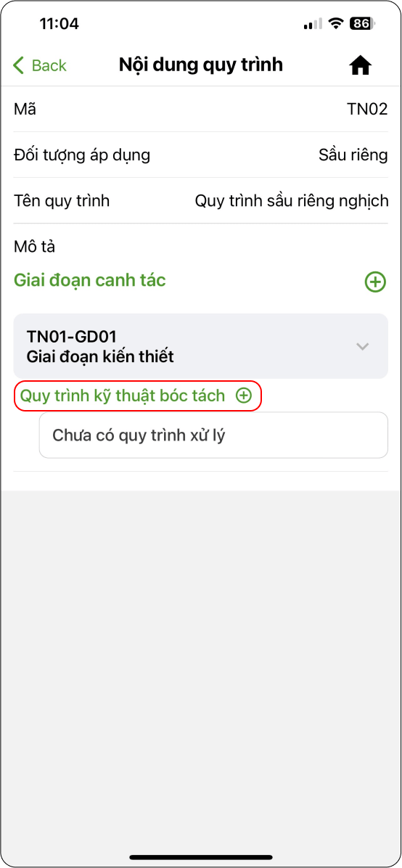
Task: Go to home via house icon
Action: (x=361, y=66)
